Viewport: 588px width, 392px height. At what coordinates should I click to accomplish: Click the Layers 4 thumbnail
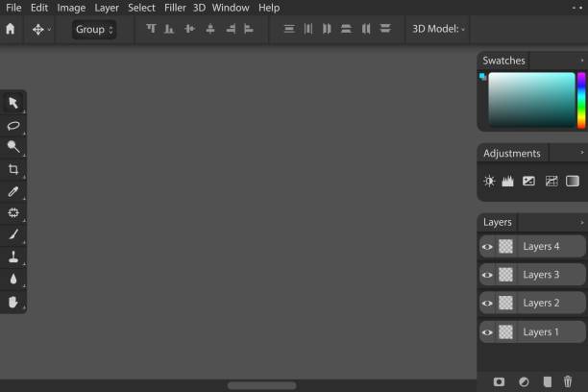[505, 247]
